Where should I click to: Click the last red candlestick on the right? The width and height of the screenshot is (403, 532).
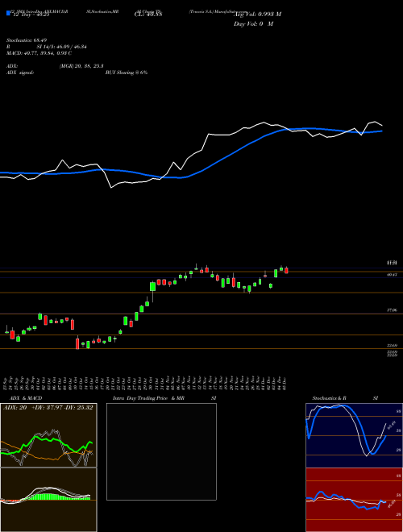tap(287, 270)
